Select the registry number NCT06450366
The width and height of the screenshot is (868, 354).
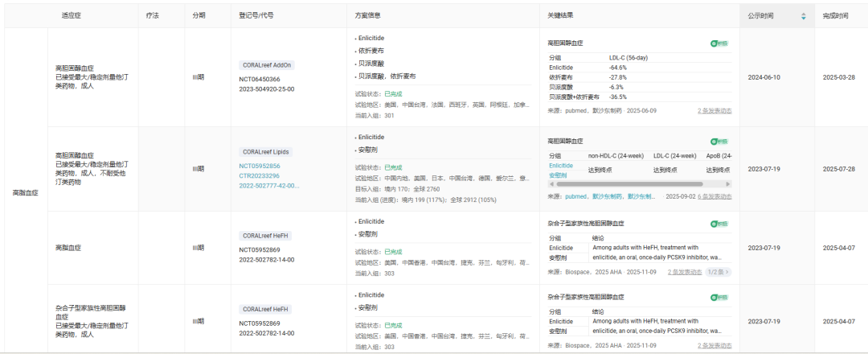260,79
